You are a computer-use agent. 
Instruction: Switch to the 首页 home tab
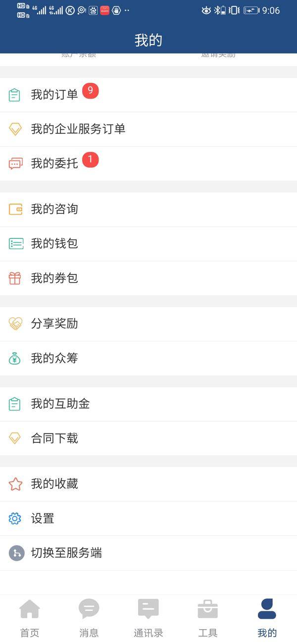(30, 617)
